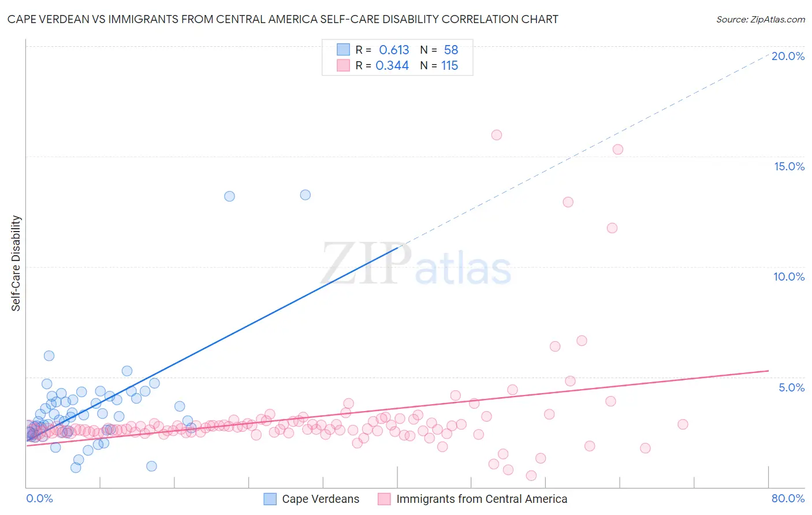Click the 10.0% y-axis label

point(789,277)
